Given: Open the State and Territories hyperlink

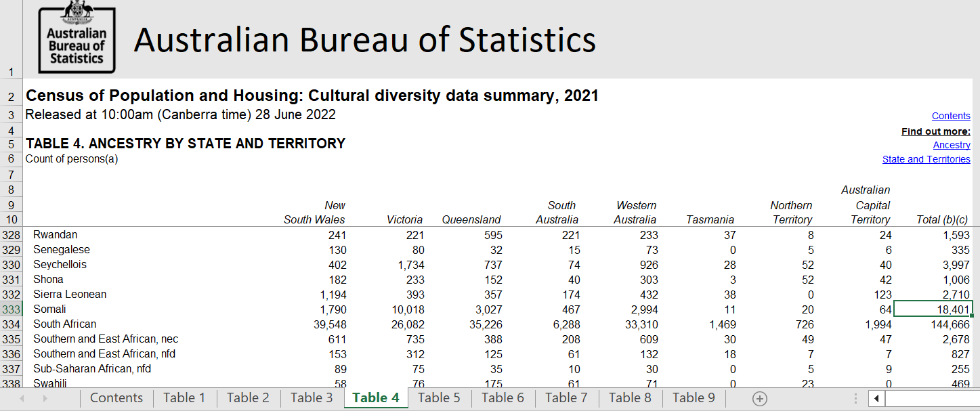Looking at the screenshot, I should [x=926, y=159].
